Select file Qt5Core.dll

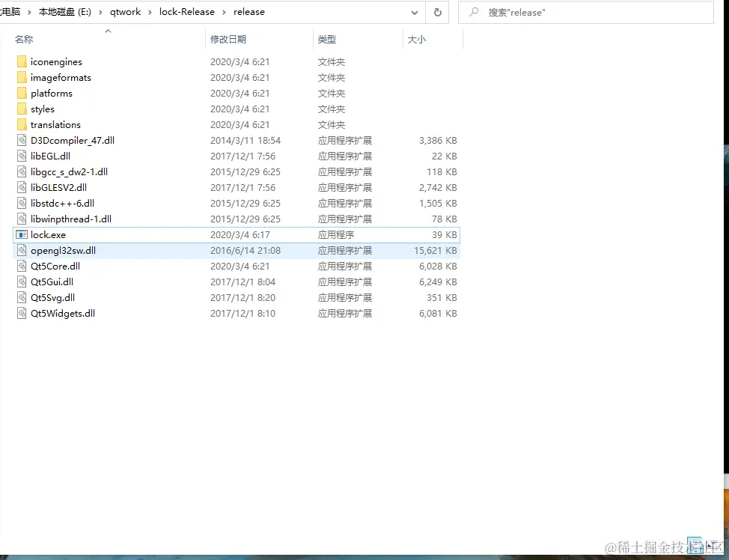click(55, 266)
